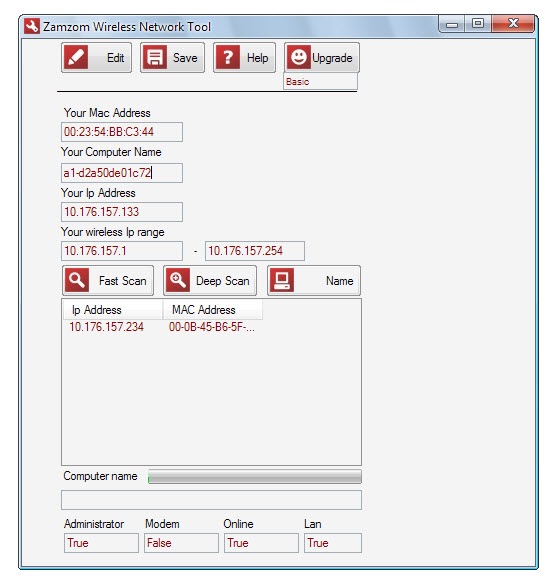Open Help via its text label
Image resolution: width=548 pixels, height=581 pixels.
258,58
